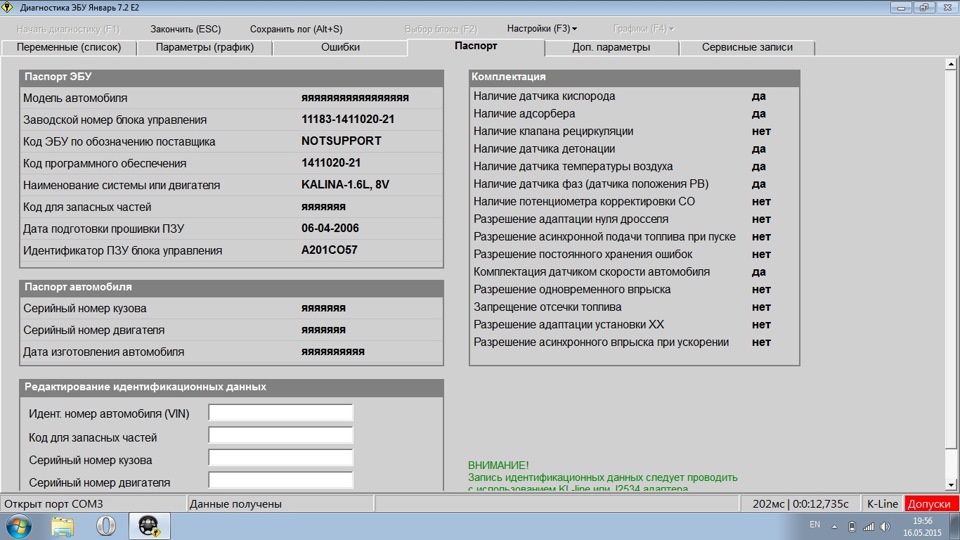Select the diagnostic app taskbar icon
The width and height of the screenshot is (960, 540).
pos(149,526)
